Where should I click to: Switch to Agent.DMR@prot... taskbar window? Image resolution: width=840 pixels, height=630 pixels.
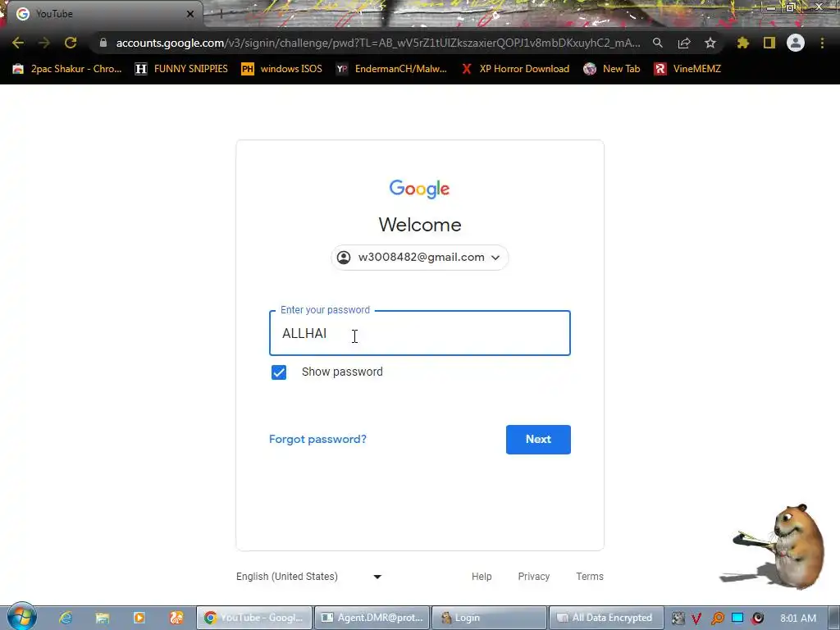tap(372, 618)
